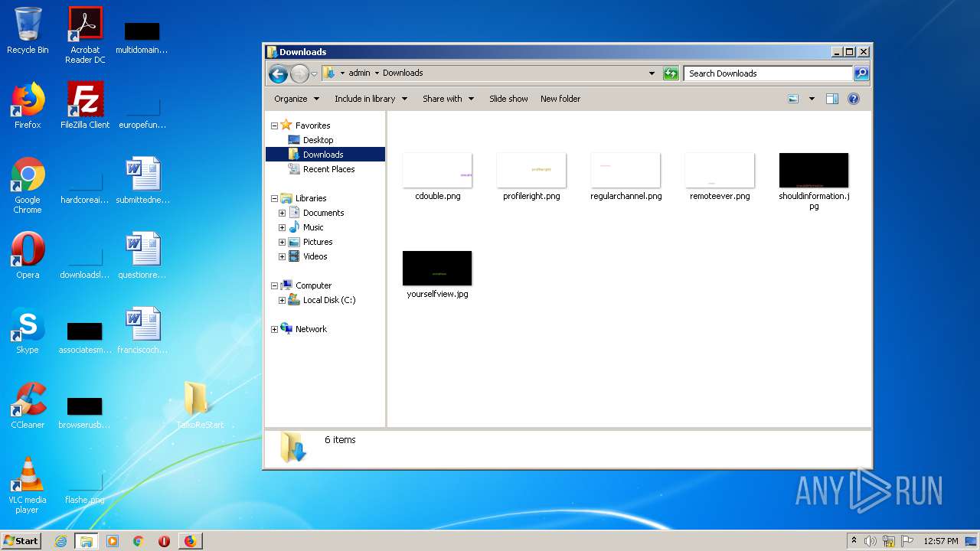Expand the Documents library node

(x=282, y=213)
